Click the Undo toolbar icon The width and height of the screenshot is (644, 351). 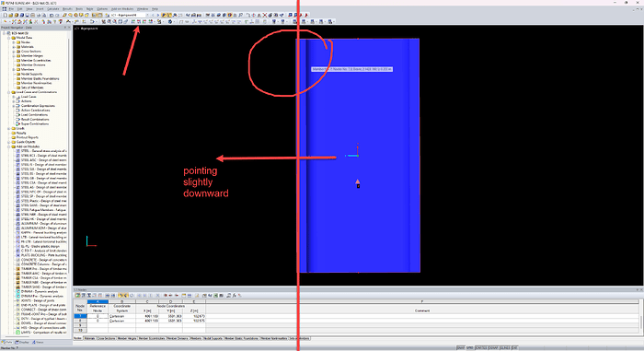pos(52,16)
